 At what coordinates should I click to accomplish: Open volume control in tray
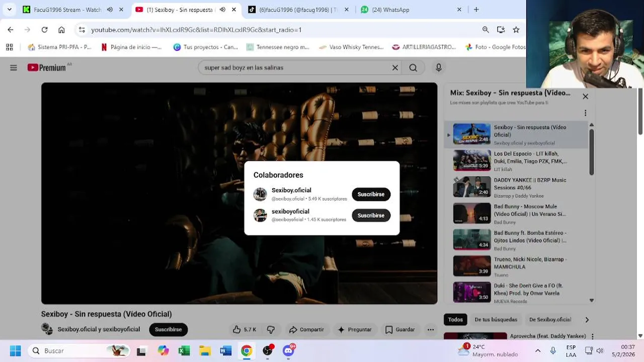coord(600,350)
